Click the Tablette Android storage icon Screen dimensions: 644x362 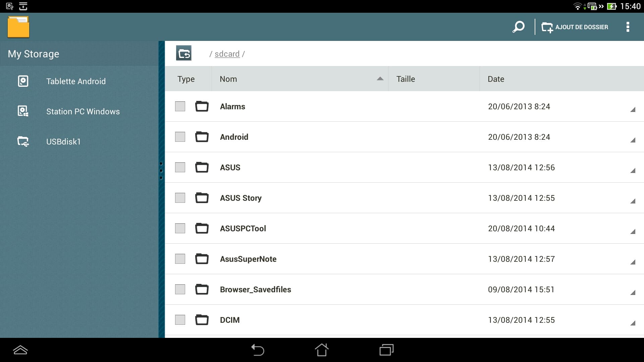pyautogui.click(x=23, y=81)
